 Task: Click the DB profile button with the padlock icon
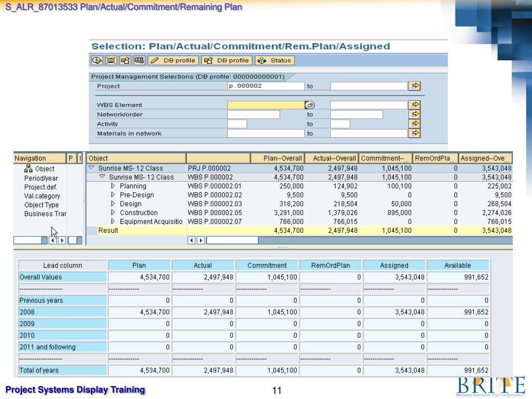[x=227, y=60]
